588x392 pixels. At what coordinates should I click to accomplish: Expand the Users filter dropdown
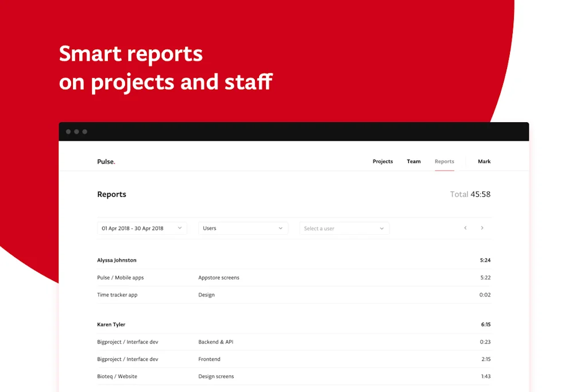(243, 228)
